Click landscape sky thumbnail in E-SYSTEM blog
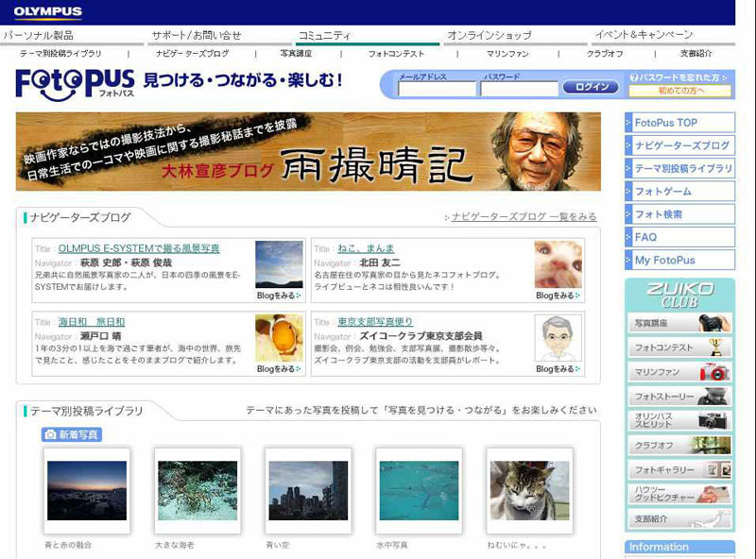 tap(279, 264)
